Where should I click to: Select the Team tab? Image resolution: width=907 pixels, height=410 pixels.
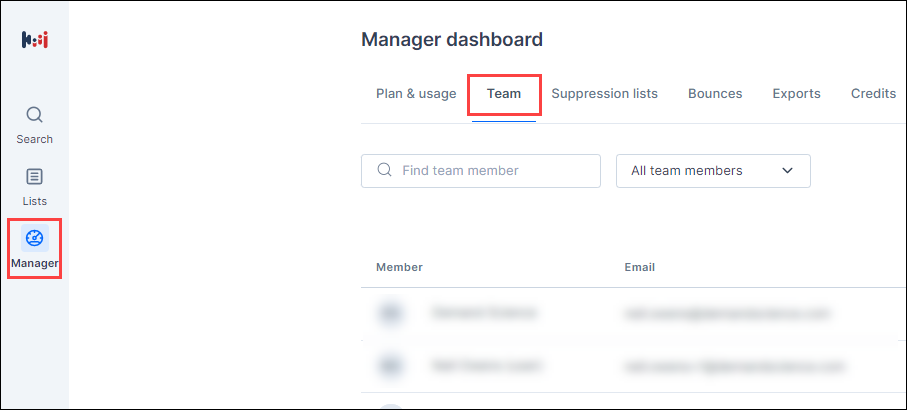coord(504,94)
